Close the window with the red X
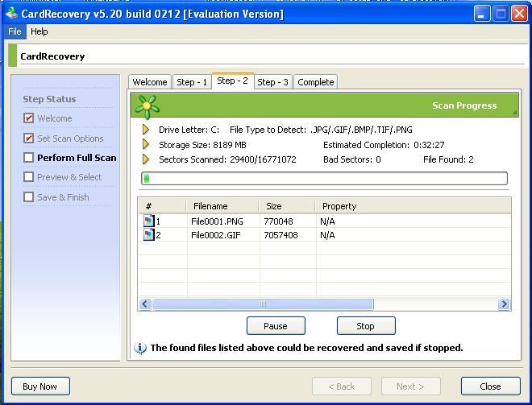This screenshot has height=405, width=532. pyautogui.click(x=519, y=14)
